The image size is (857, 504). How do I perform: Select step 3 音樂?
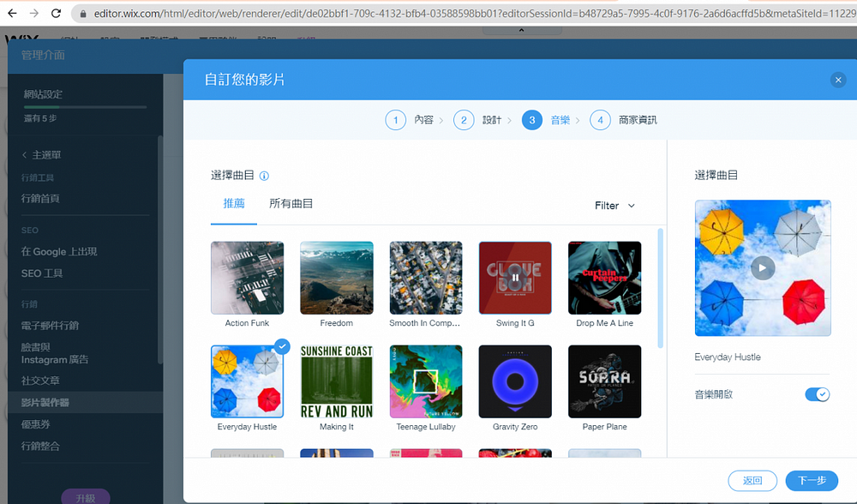(546, 120)
